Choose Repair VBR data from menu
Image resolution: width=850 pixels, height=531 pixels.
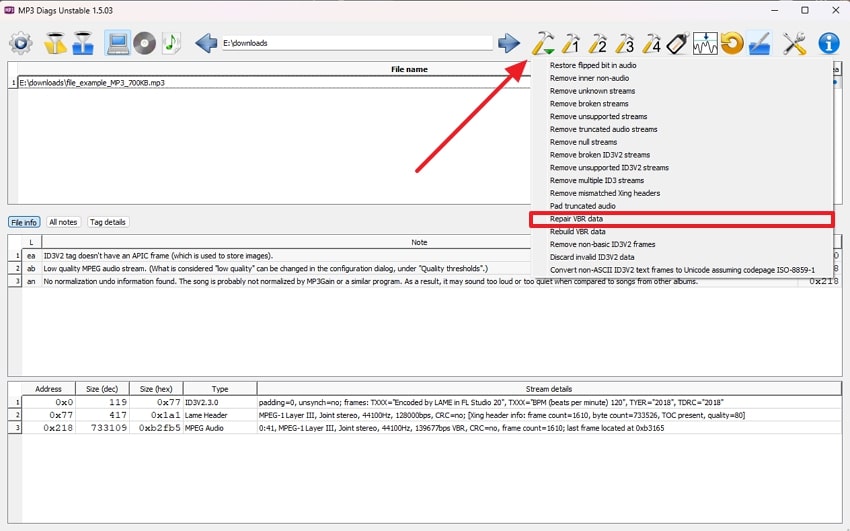coord(576,219)
